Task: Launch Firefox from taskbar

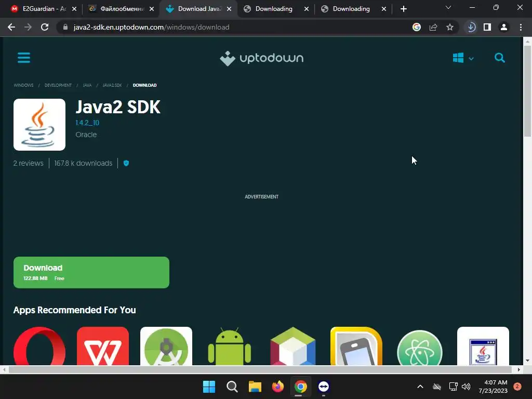Action: pos(278,387)
